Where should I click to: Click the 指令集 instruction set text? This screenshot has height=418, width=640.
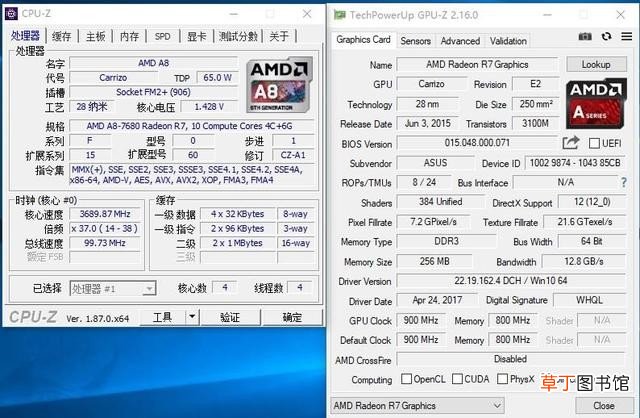[x=192, y=175]
